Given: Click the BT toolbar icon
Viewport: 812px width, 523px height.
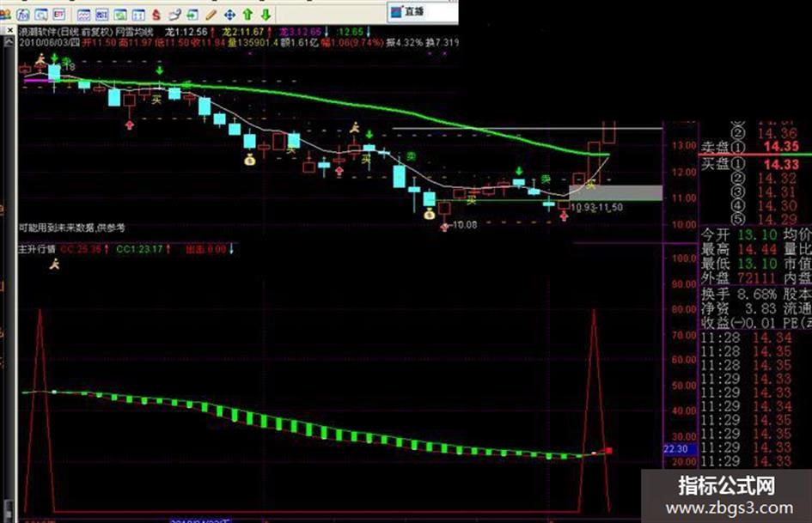Looking at the screenshot, I should [58, 15].
